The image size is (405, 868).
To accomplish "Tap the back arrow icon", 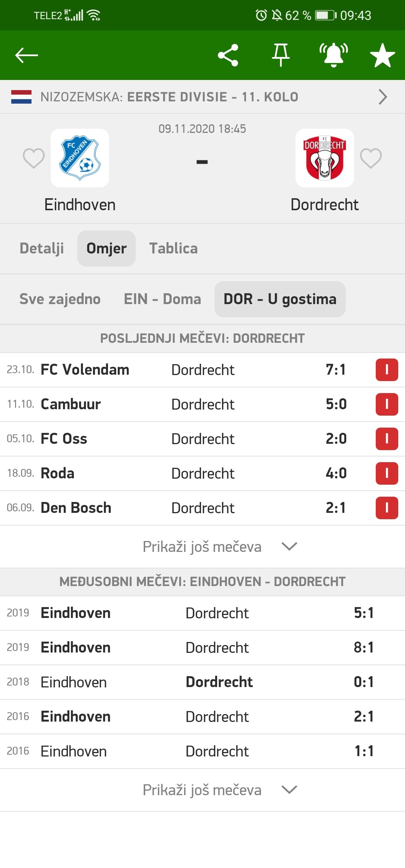I will 27,55.
